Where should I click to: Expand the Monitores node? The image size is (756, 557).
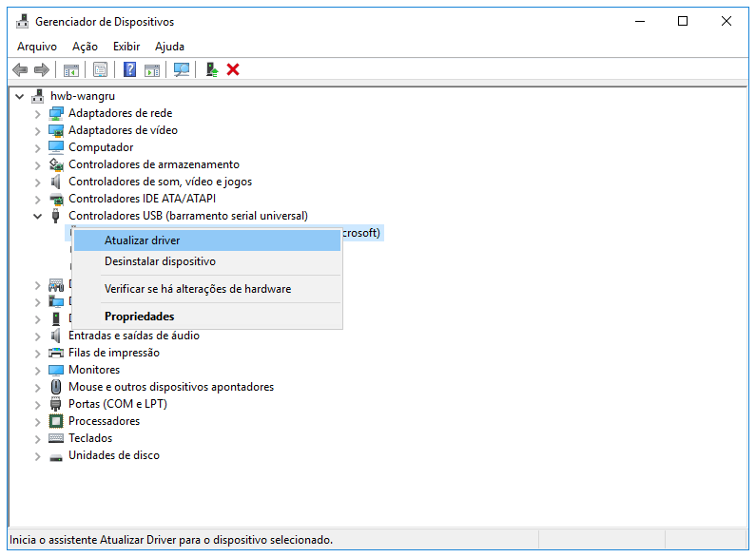point(38,371)
